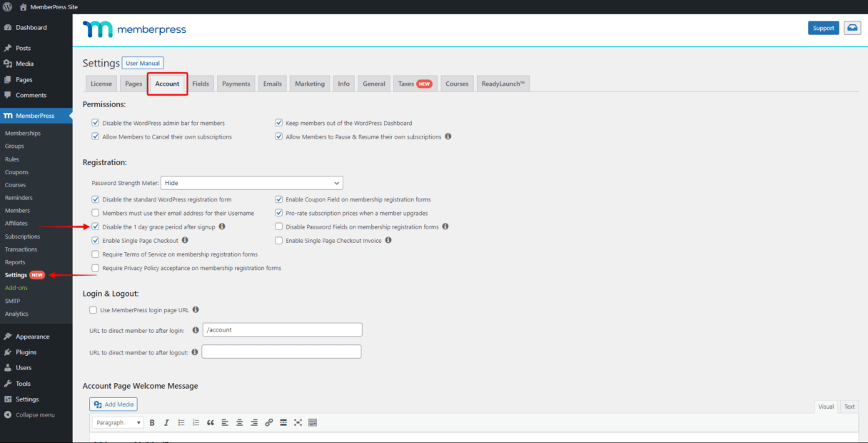Viewport: 868px width, 443px height.
Task: Enable Require Terms of Service checkbox
Action: (x=96, y=254)
